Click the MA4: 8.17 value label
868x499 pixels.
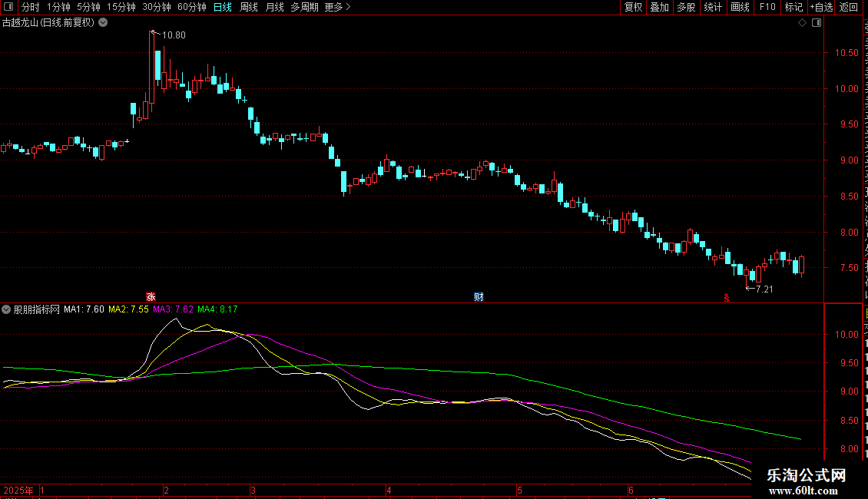tap(217, 309)
